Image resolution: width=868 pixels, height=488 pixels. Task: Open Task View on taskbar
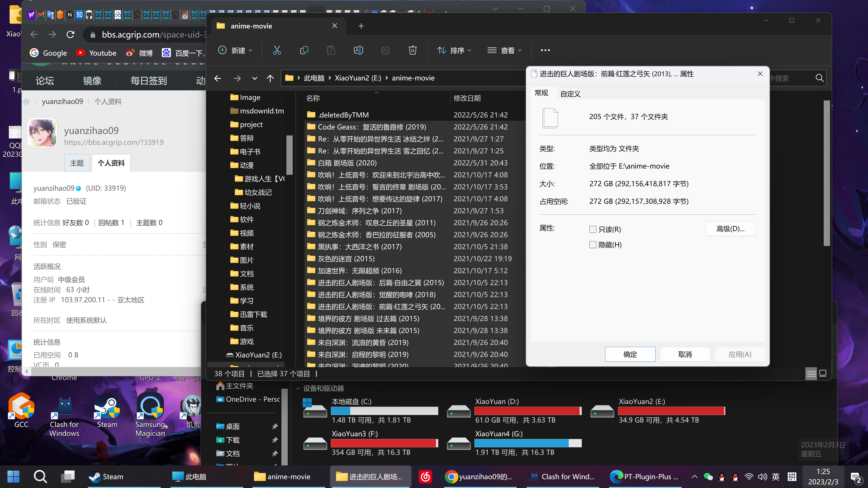point(68,476)
